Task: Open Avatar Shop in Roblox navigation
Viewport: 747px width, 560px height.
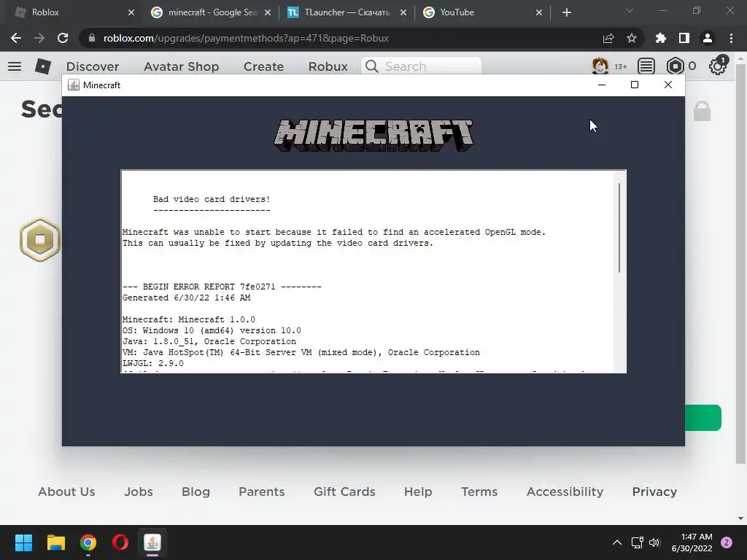Action: tap(181, 66)
